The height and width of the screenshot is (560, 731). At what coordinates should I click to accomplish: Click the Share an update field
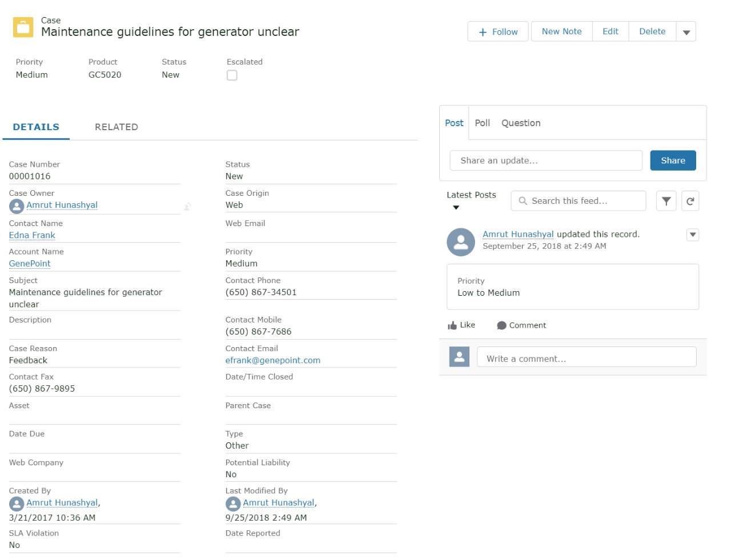point(546,160)
